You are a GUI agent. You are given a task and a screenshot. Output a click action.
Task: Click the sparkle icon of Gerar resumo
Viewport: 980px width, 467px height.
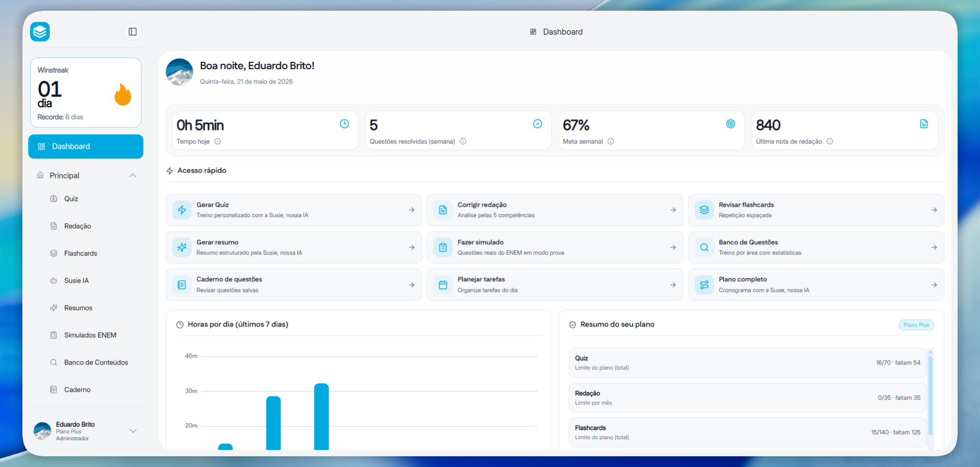(x=182, y=248)
